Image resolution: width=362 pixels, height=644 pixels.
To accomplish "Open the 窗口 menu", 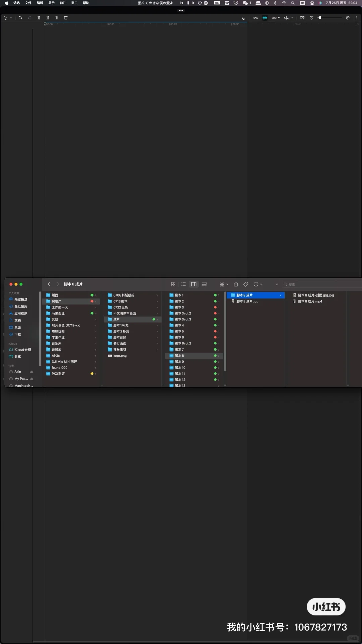I will pos(74,3).
